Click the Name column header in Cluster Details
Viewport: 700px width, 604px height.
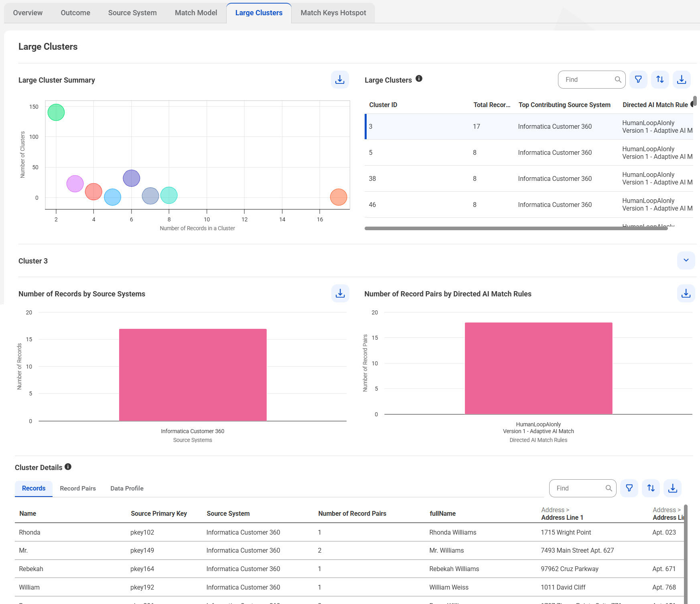coord(28,513)
